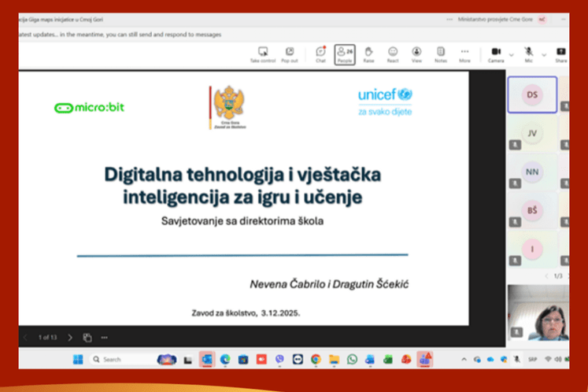Open the More actions menu

tap(464, 54)
